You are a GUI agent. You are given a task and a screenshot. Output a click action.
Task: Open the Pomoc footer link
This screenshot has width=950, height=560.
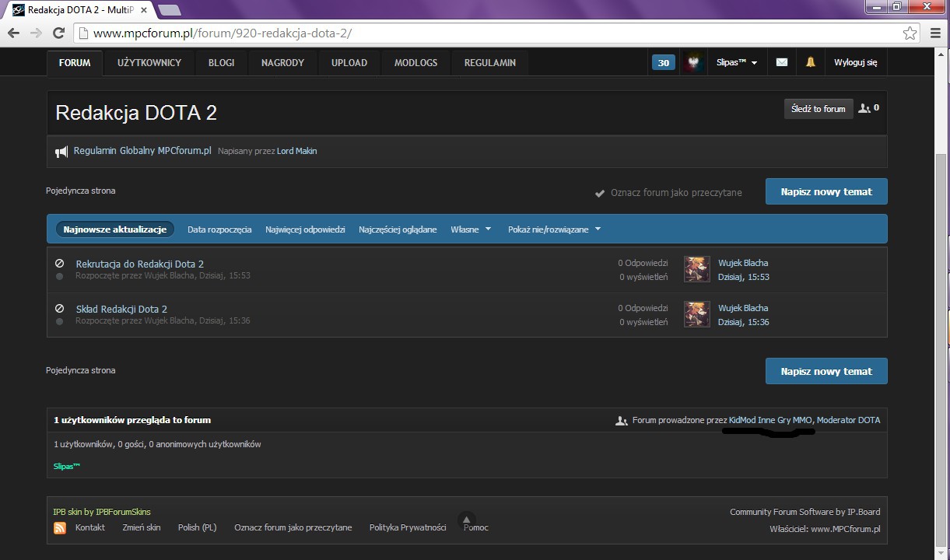coord(476,527)
